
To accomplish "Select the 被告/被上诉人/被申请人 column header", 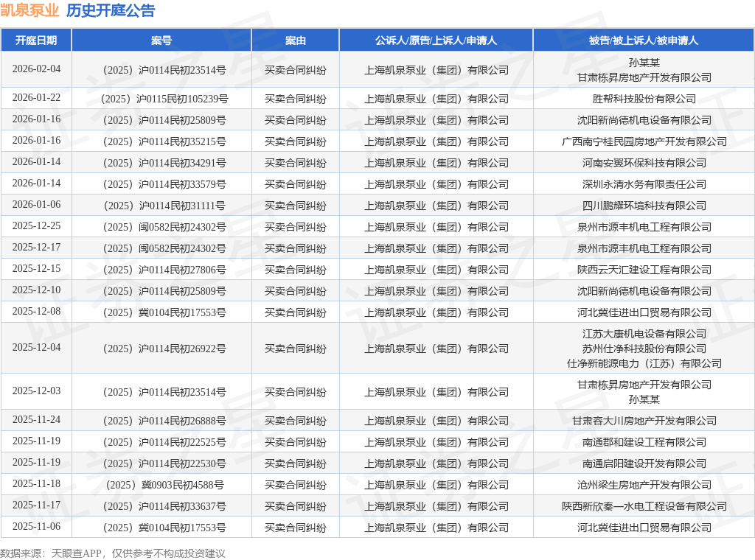I will (x=644, y=41).
